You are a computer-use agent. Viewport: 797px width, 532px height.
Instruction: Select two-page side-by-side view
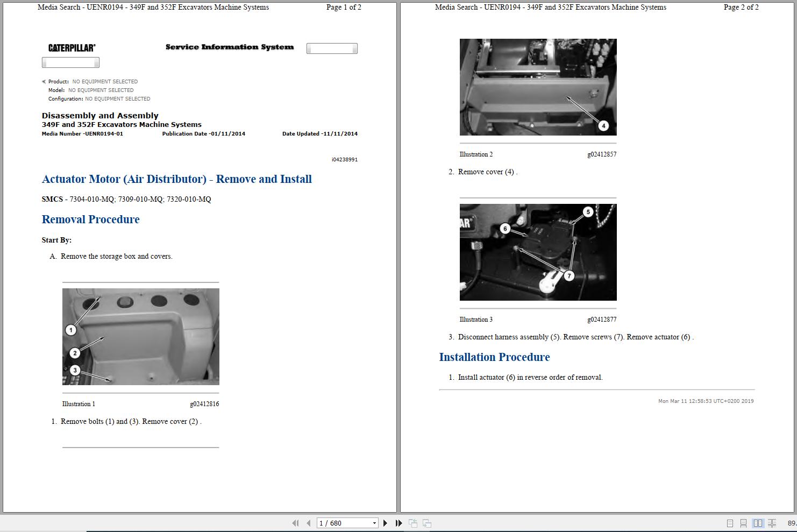click(758, 523)
